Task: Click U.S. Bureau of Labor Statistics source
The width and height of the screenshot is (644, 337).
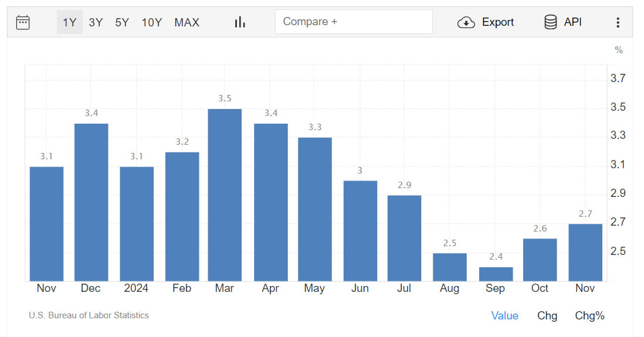Action: (x=89, y=315)
